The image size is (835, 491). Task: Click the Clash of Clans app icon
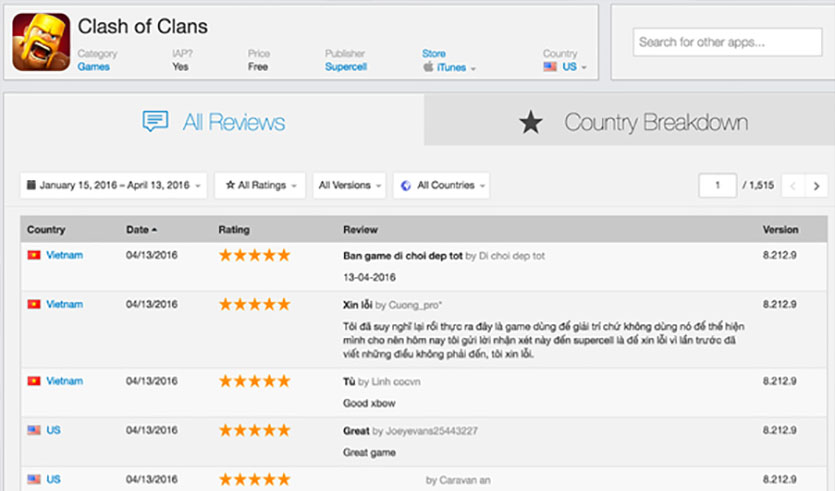click(41, 42)
